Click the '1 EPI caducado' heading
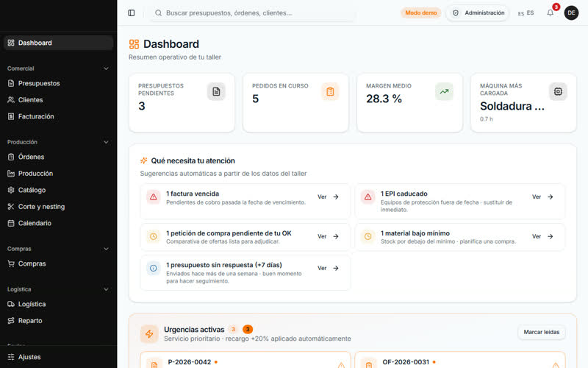 [404, 194]
